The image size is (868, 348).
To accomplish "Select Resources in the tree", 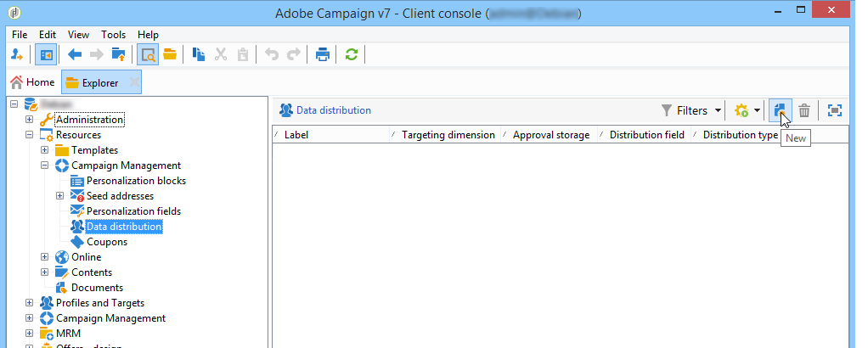I will coord(79,135).
